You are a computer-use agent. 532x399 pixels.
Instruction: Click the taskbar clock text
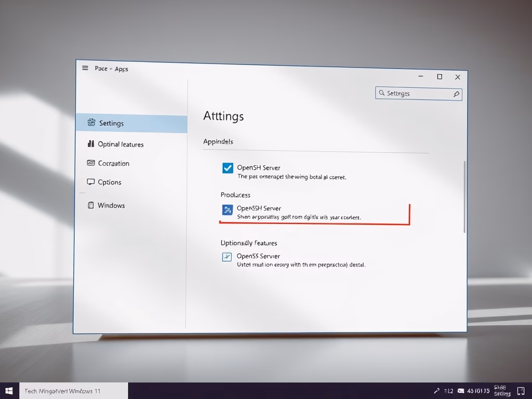[478, 391]
